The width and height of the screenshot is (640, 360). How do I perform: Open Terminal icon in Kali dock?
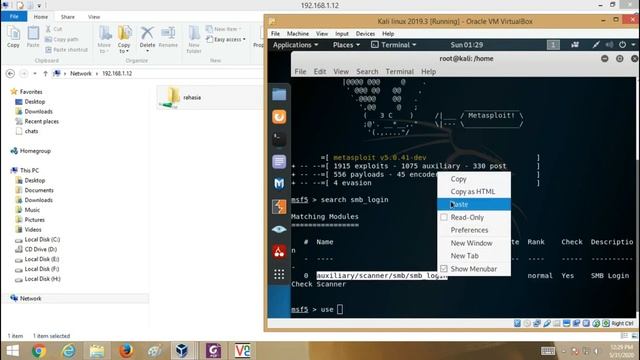click(279, 139)
